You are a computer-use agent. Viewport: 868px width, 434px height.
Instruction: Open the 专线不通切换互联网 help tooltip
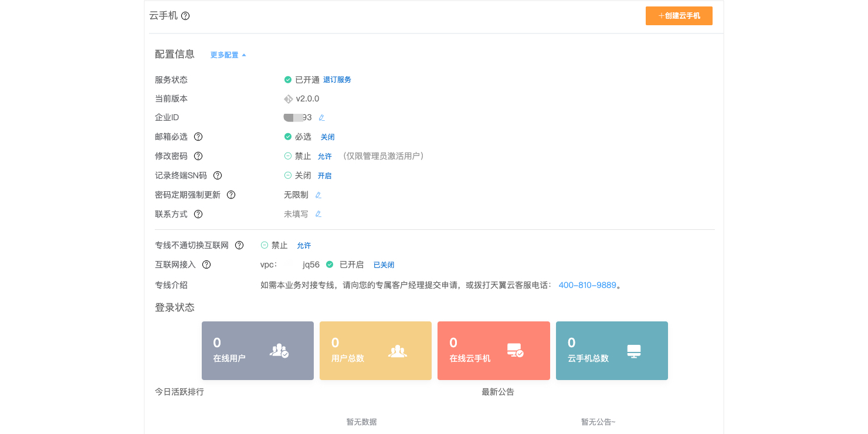(239, 245)
